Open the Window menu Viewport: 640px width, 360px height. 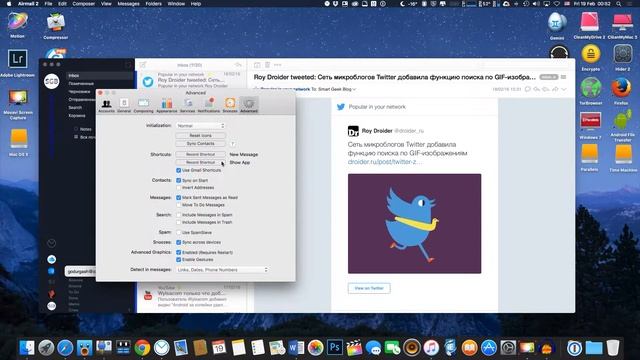coord(176,4)
